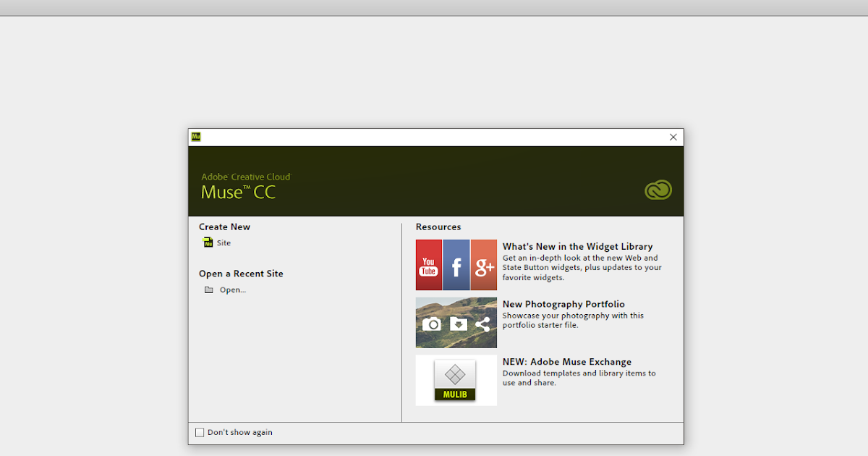This screenshot has width=868, height=456.
Task: Close the Muse CC welcome dialog
Action: click(x=673, y=137)
